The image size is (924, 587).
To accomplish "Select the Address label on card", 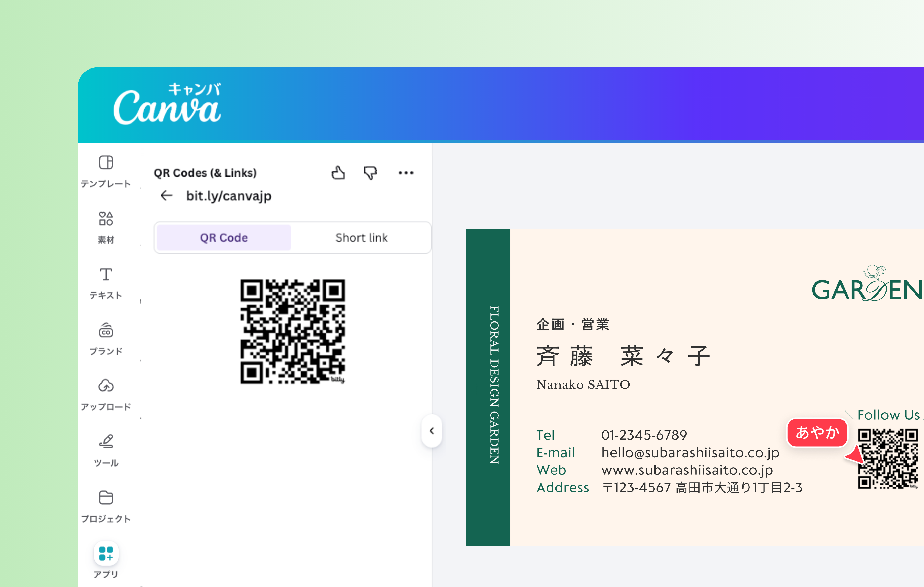I will point(563,488).
